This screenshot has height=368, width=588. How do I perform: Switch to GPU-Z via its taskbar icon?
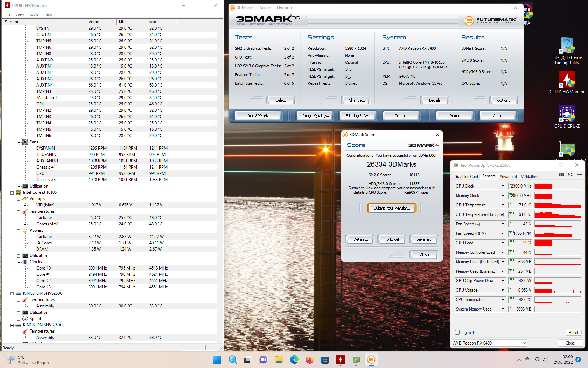[x=356, y=360]
